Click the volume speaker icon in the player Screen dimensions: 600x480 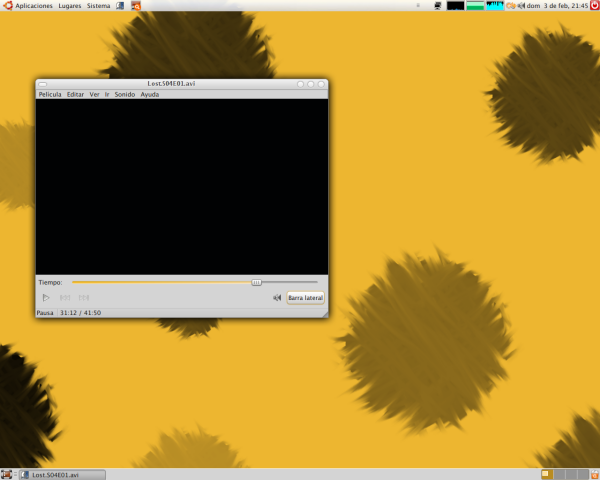(x=277, y=297)
